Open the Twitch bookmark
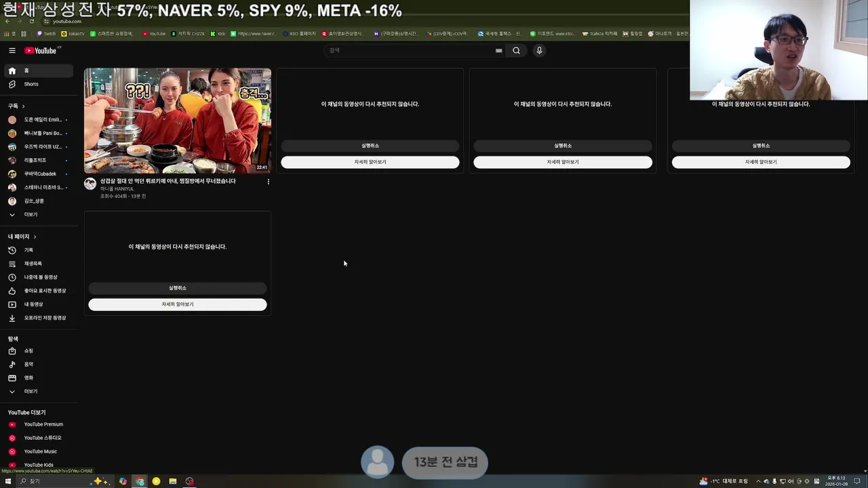The height and width of the screenshot is (488, 868). tap(46, 33)
